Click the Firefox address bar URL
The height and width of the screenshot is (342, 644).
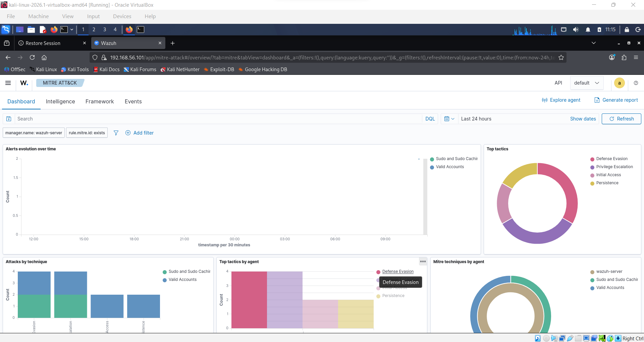(332, 57)
